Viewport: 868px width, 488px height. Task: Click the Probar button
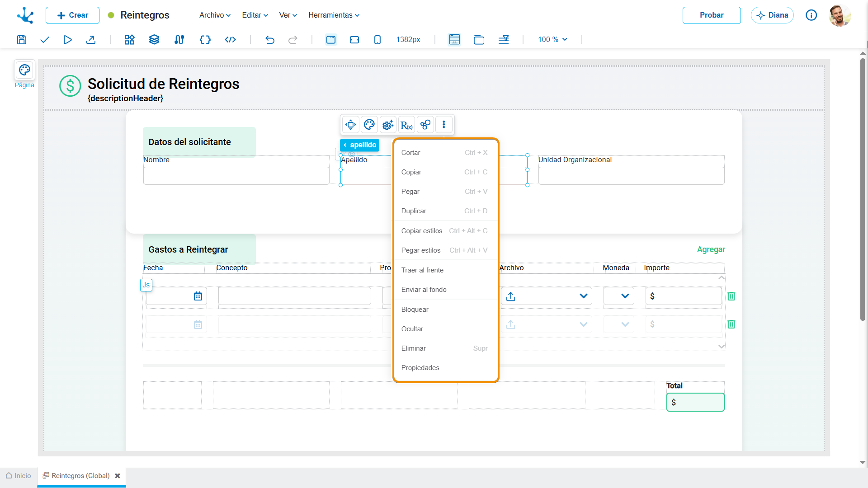click(x=712, y=15)
